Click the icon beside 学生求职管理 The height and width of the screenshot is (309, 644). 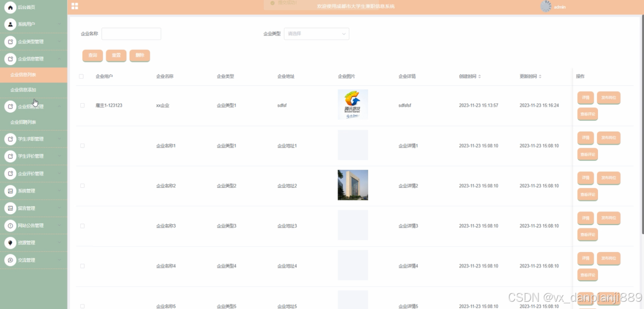tap(10, 139)
